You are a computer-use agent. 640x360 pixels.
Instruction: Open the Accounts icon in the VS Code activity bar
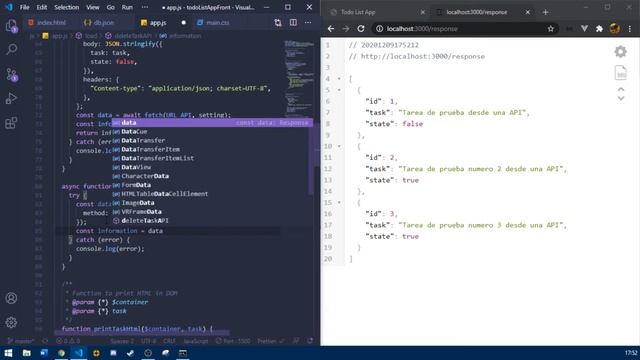coord(11,298)
